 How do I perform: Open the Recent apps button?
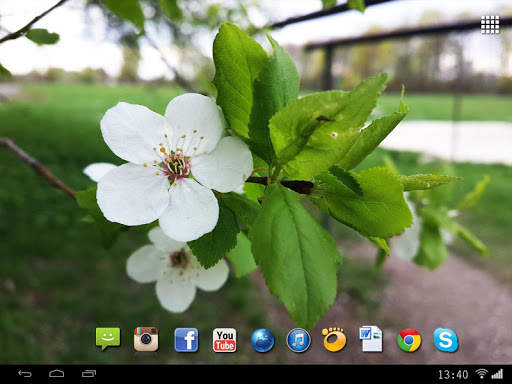click(x=89, y=374)
